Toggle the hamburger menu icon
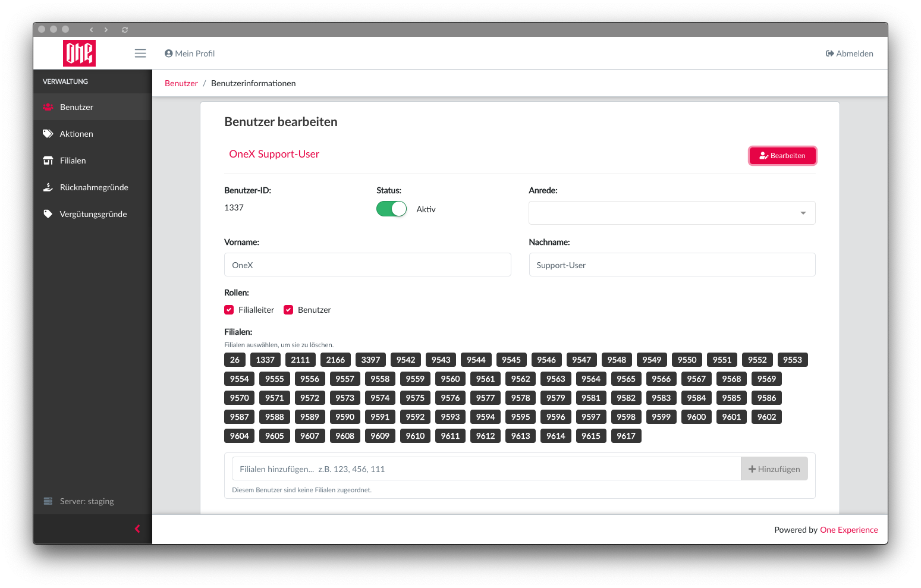Screen dimensions: 921x588 140,54
